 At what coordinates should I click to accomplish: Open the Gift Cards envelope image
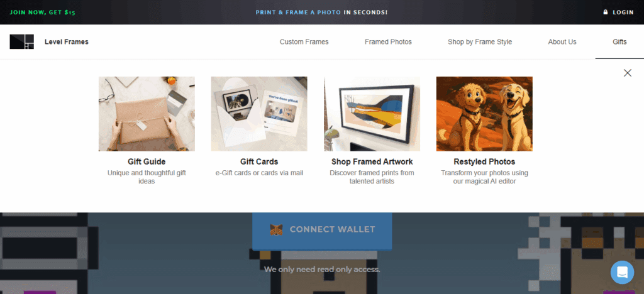pyautogui.click(x=259, y=114)
